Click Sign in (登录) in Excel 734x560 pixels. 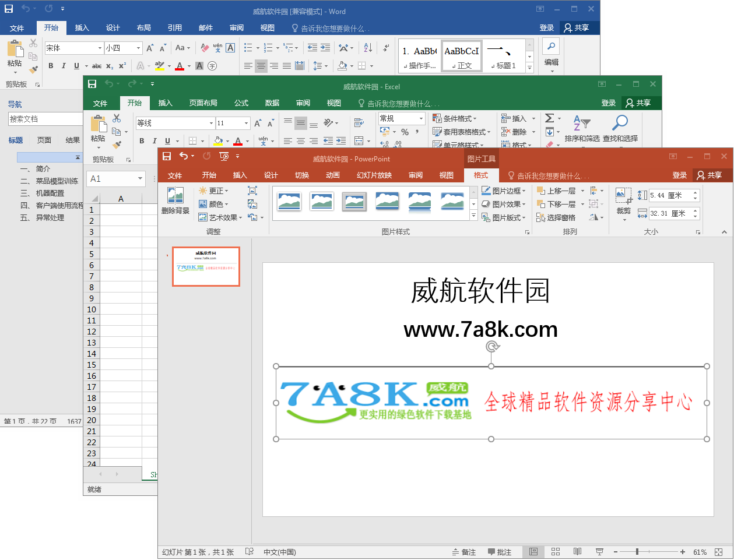point(609,103)
